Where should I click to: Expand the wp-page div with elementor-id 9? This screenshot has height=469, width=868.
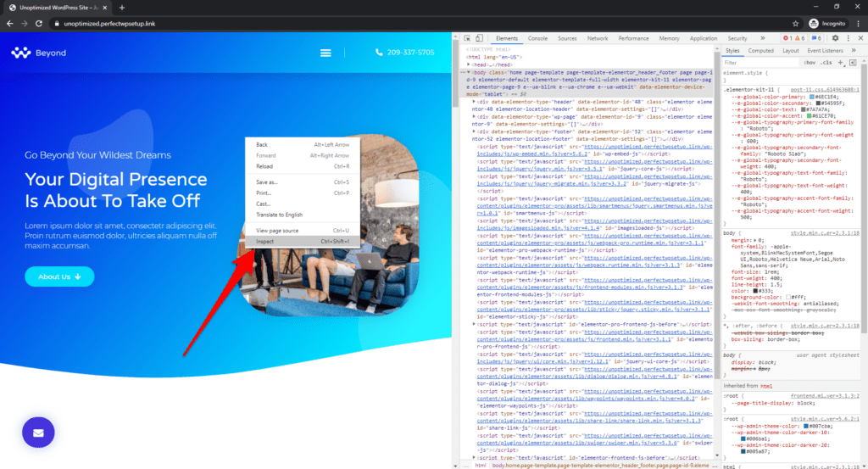coord(474,117)
